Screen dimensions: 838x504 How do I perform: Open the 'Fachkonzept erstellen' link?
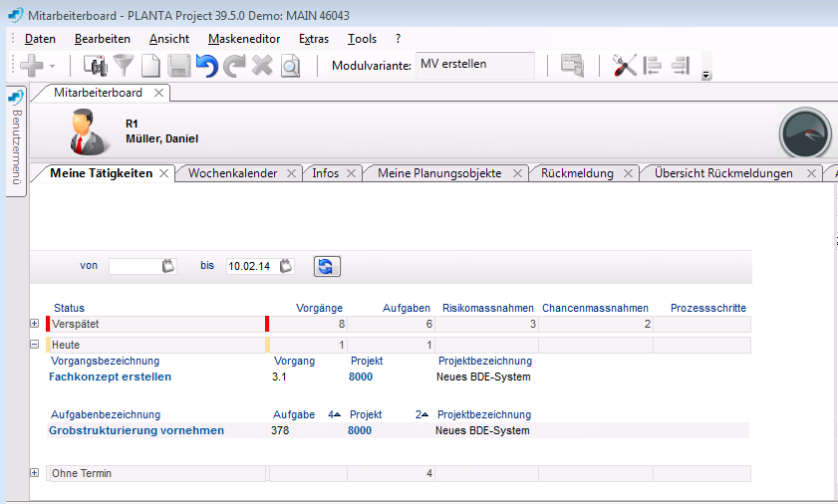click(x=110, y=378)
